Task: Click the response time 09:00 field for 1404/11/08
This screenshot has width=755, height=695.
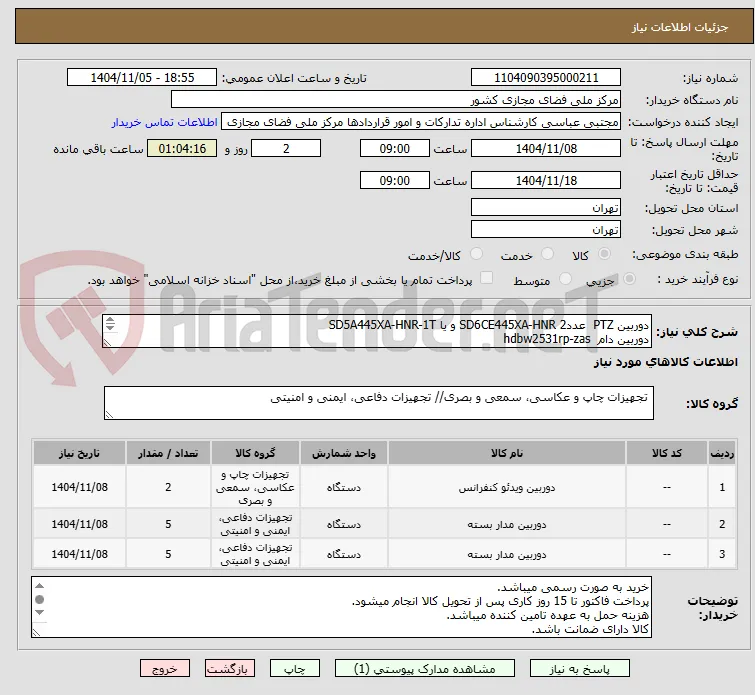Action: coord(394,148)
